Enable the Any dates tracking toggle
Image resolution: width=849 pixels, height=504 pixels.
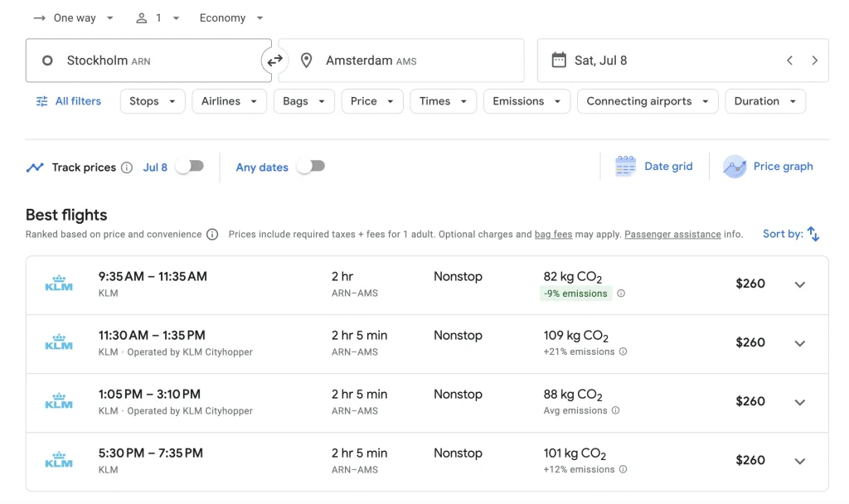(x=311, y=166)
